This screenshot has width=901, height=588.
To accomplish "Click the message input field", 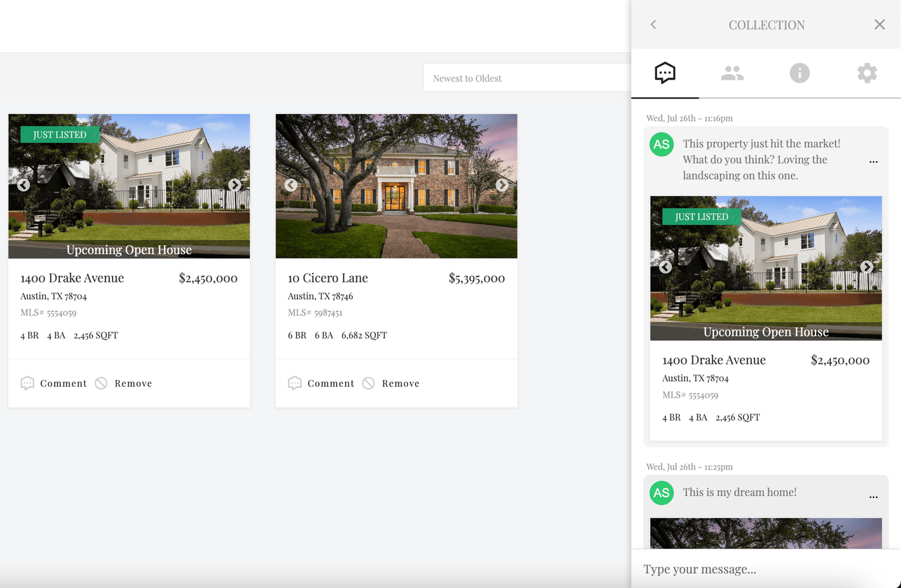I will point(740,569).
